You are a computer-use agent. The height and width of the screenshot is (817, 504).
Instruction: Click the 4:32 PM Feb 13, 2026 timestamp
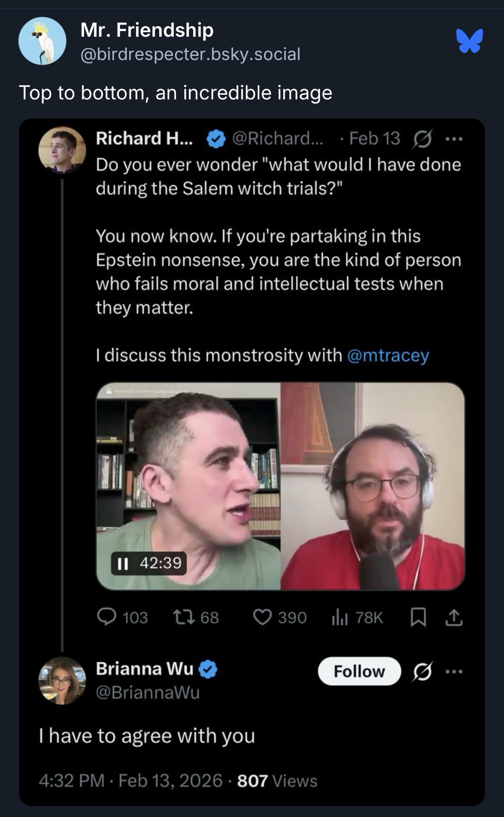coord(131,781)
